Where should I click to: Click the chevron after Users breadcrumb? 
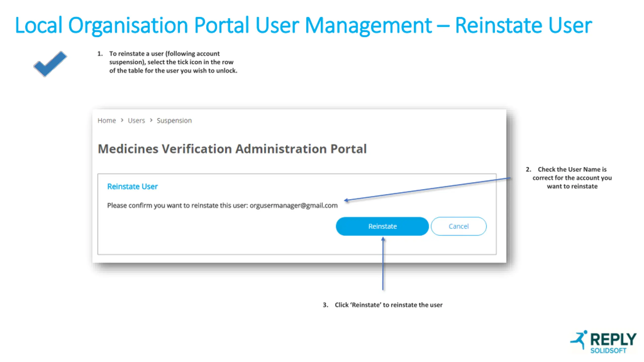point(151,120)
